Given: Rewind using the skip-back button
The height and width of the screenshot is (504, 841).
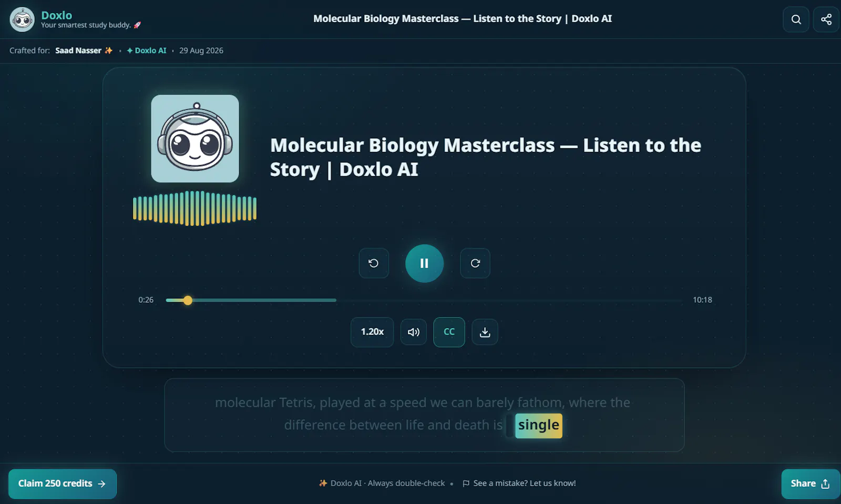Looking at the screenshot, I should [x=374, y=263].
